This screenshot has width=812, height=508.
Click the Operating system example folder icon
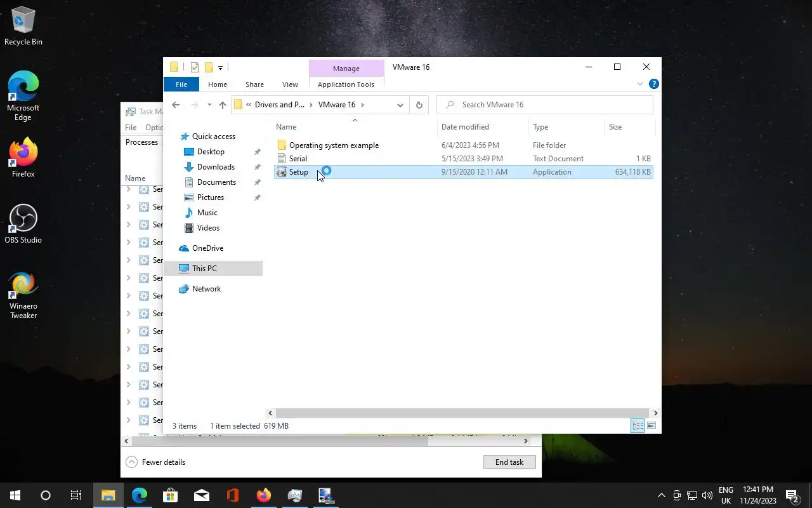(x=282, y=145)
